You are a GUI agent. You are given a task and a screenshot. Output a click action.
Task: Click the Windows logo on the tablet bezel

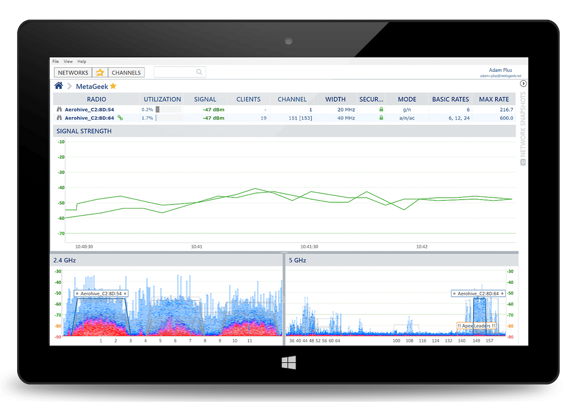(x=289, y=362)
